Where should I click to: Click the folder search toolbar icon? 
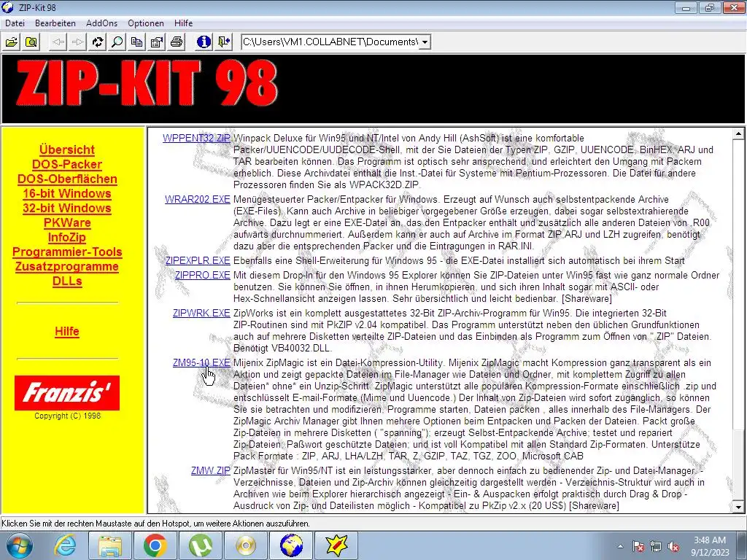click(31, 42)
